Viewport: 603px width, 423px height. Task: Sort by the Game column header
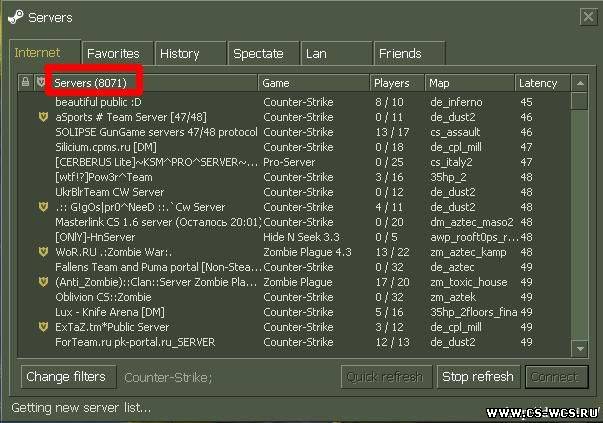313,83
